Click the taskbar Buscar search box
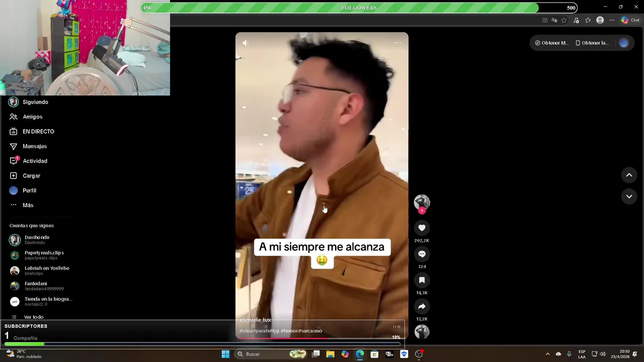This screenshot has height=362, width=644. [272, 354]
